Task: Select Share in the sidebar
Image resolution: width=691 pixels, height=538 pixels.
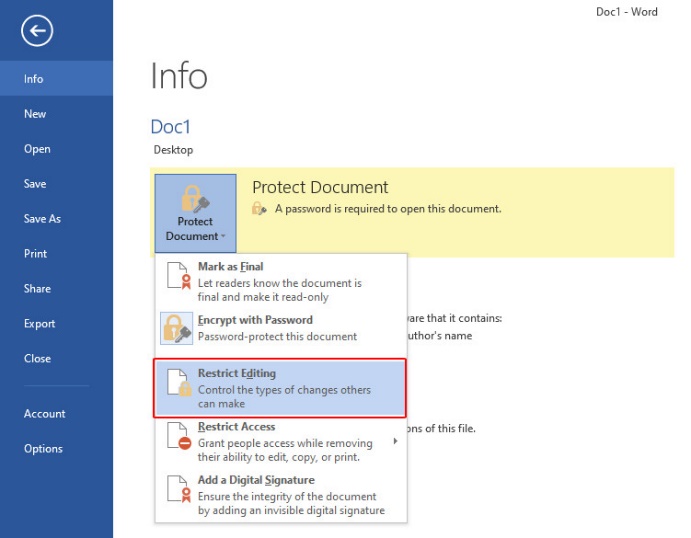Action: click(x=56, y=289)
